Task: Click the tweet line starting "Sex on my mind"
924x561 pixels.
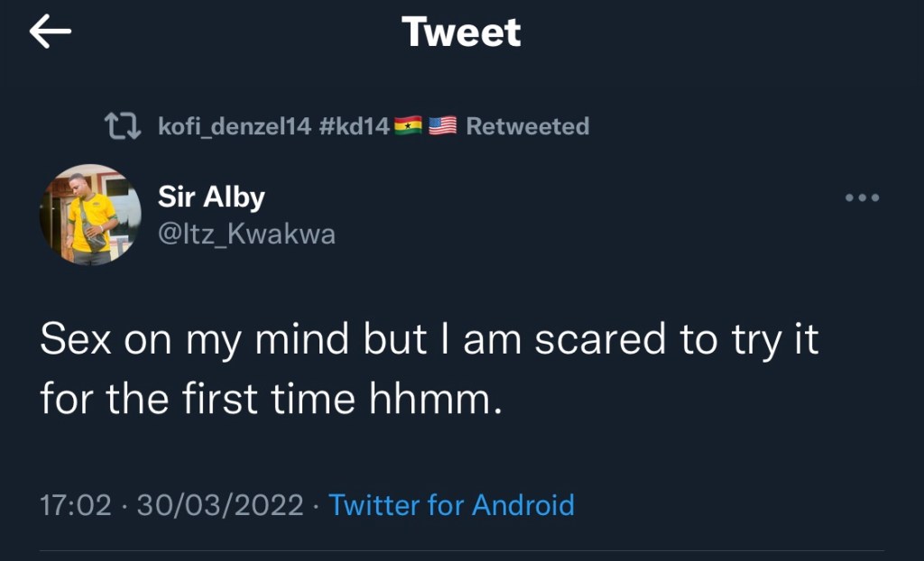Action: coord(430,341)
